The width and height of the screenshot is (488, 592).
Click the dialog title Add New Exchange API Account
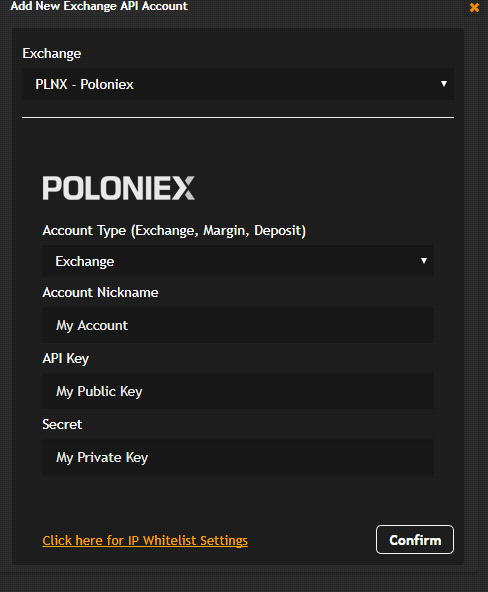99,6
